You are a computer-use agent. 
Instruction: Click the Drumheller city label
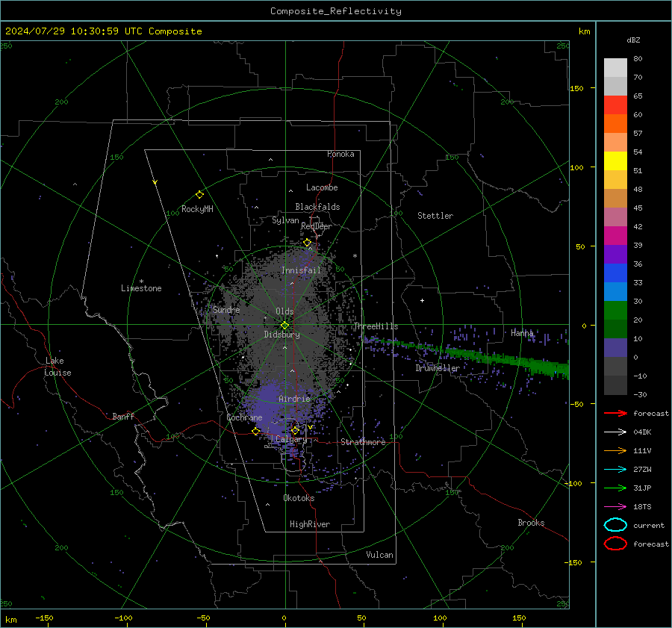(x=438, y=368)
